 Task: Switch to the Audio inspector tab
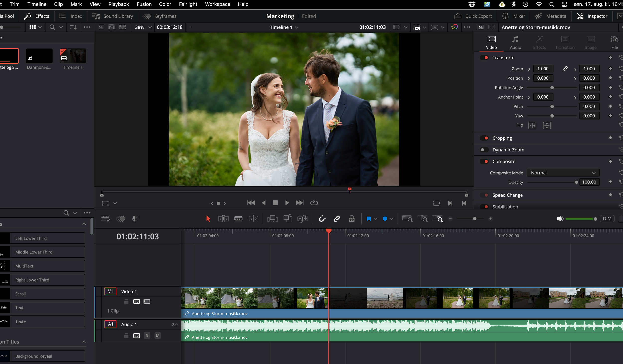(515, 43)
